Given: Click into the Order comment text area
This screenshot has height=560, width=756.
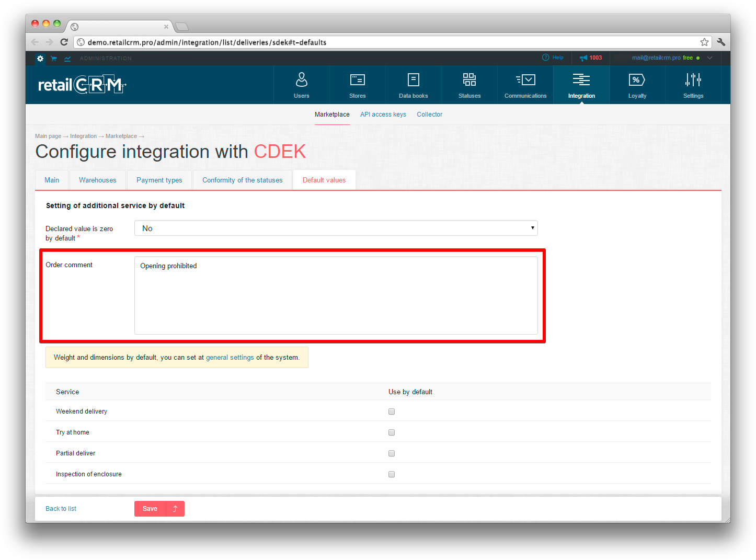Looking at the screenshot, I should (336, 295).
